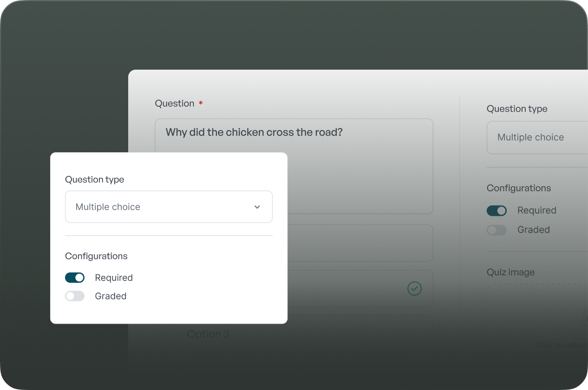Turn off the Required toggle in the popup
The height and width of the screenshot is (390, 588).
pos(75,278)
